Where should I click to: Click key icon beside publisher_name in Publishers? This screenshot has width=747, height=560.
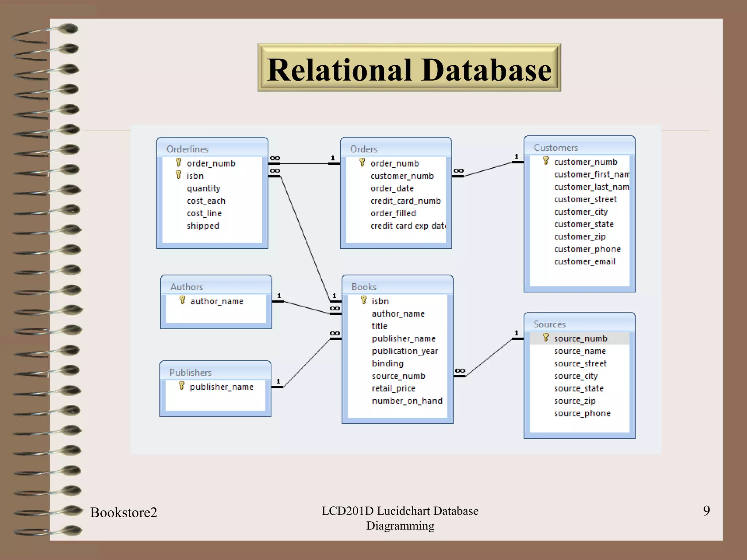182,386
